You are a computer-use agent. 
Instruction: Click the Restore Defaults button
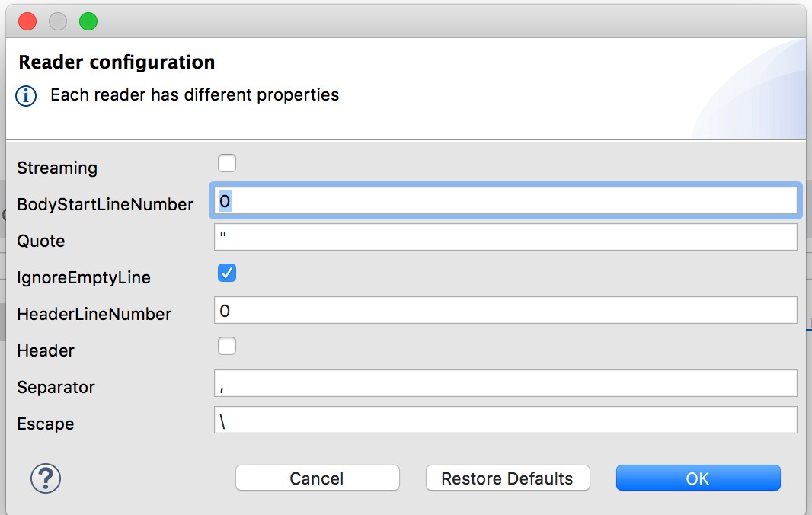507,478
